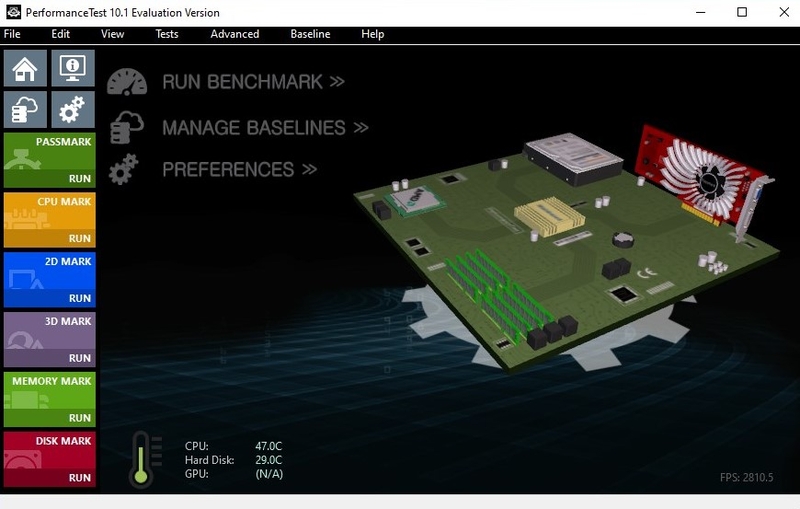Click the gears icon beside Preferences
This screenshot has height=509, width=800.
tap(123, 169)
